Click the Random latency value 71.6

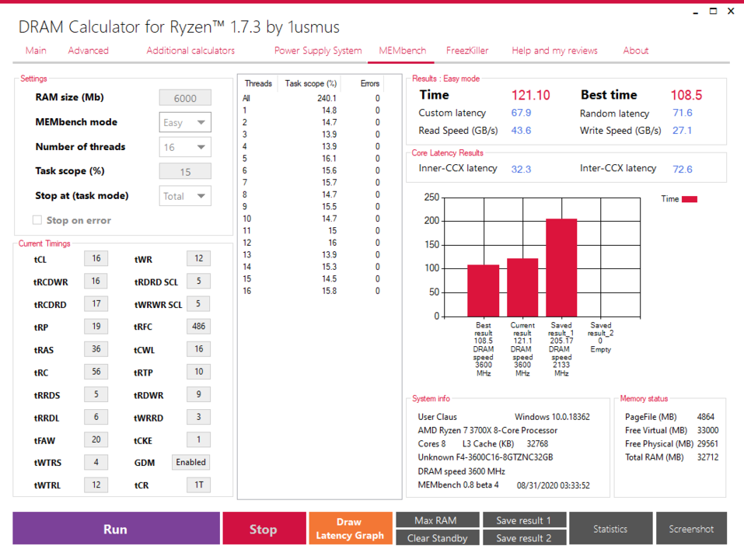click(683, 113)
